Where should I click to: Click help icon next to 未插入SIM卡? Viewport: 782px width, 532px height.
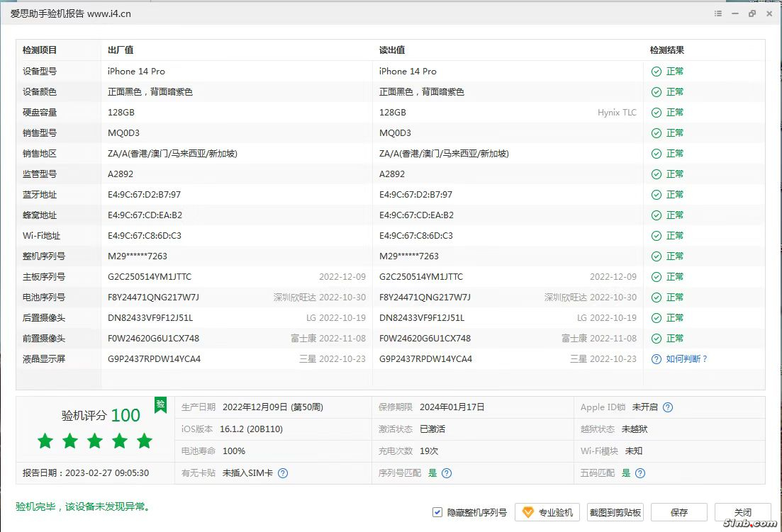[x=283, y=473]
